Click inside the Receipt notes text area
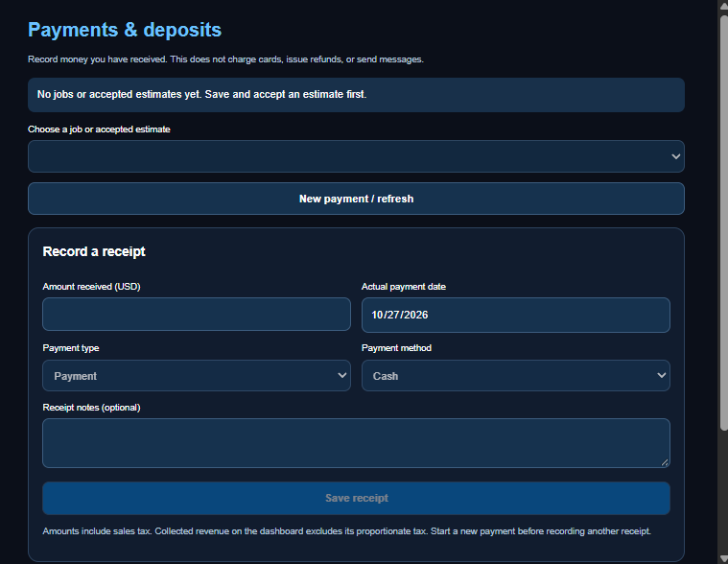Viewport: 728px width, 564px height. pyautogui.click(x=356, y=443)
